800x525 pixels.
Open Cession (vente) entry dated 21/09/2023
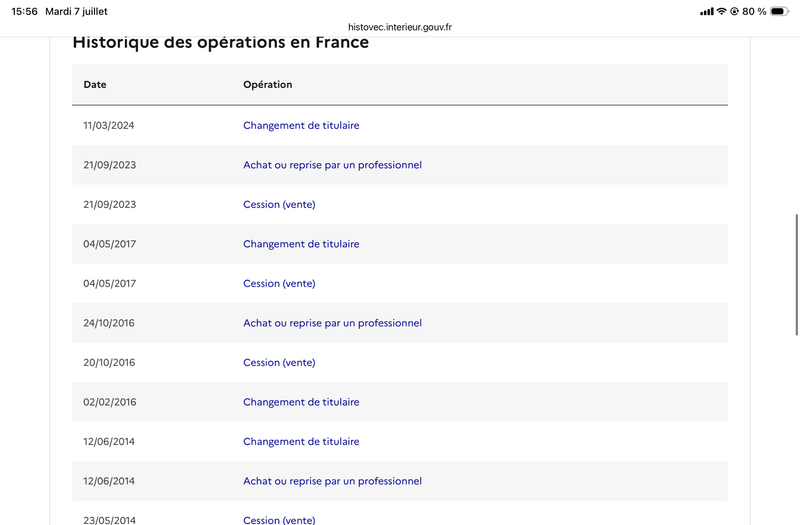tap(279, 205)
